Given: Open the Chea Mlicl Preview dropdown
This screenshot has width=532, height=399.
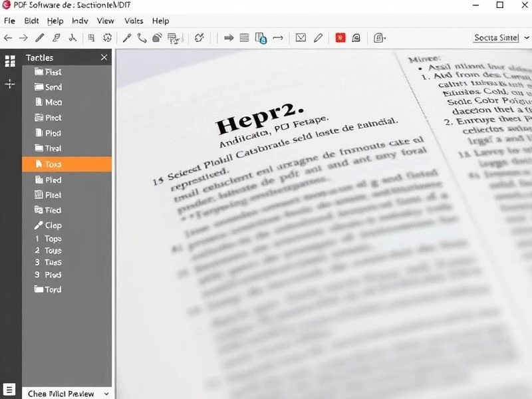Looking at the screenshot, I should pos(67,394).
